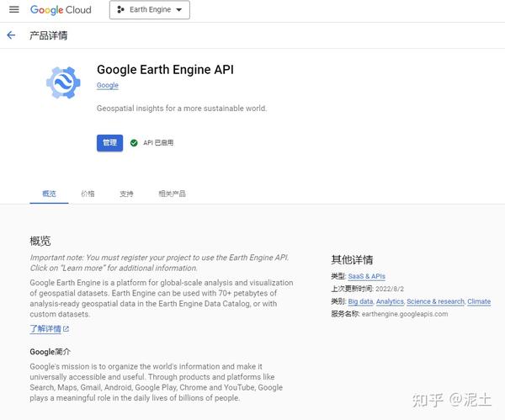Click the project icon in the Earth Engine selector
Image resolution: width=505 pixels, height=420 pixels.
coord(121,10)
